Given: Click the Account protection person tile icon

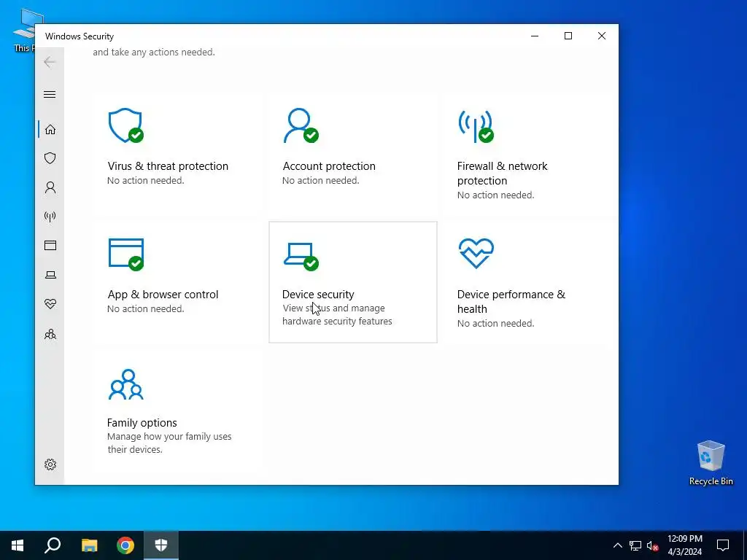Looking at the screenshot, I should pyautogui.click(x=301, y=125).
